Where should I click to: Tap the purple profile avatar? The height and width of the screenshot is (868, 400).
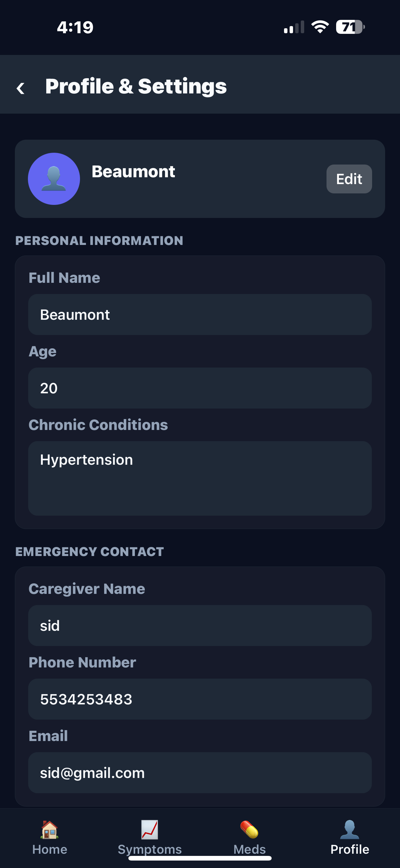(x=54, y=179)
